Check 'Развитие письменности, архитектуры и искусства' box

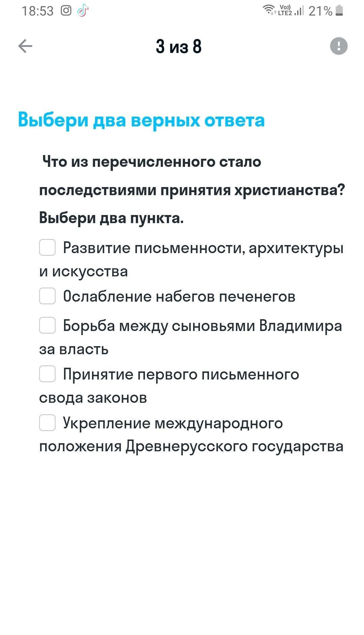tap(48, 248)
